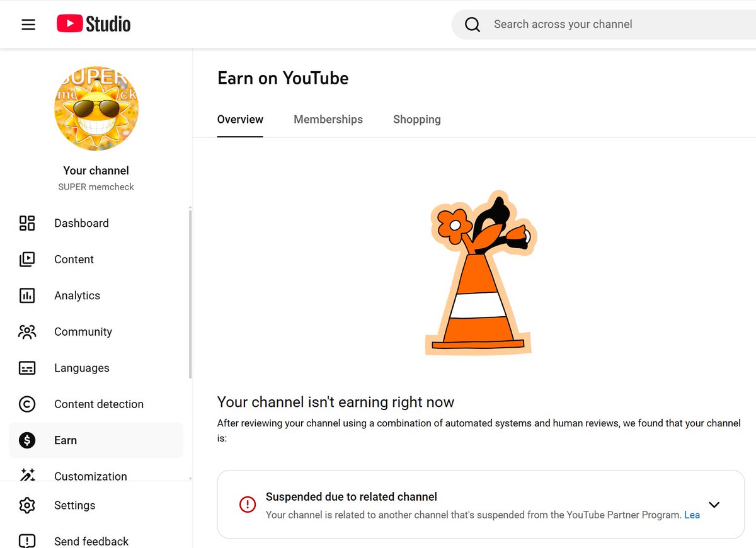This screenshot has width=756, height=548.
Task: Click the Dashboard grid icon
Action: (x=27, y=223)
